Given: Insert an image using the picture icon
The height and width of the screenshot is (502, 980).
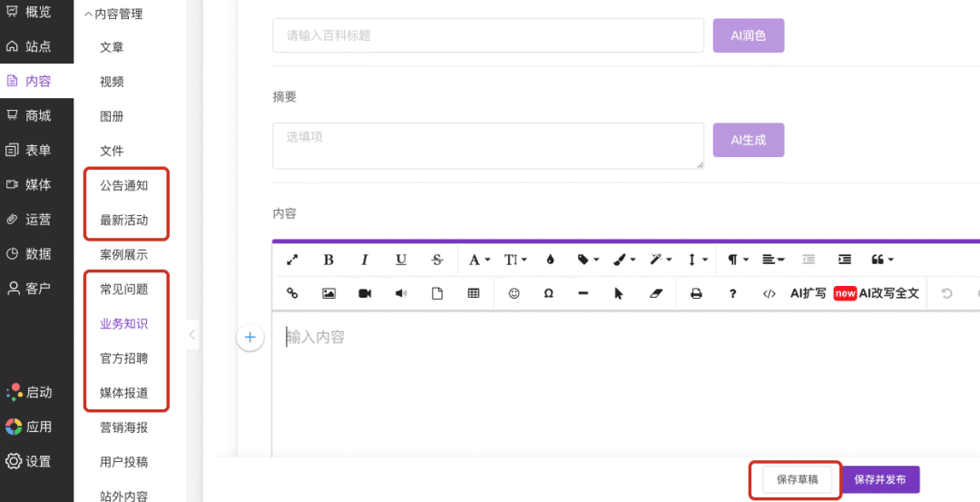Looking at the screenshot, I should pyautogui.click(x=328, y=293).
